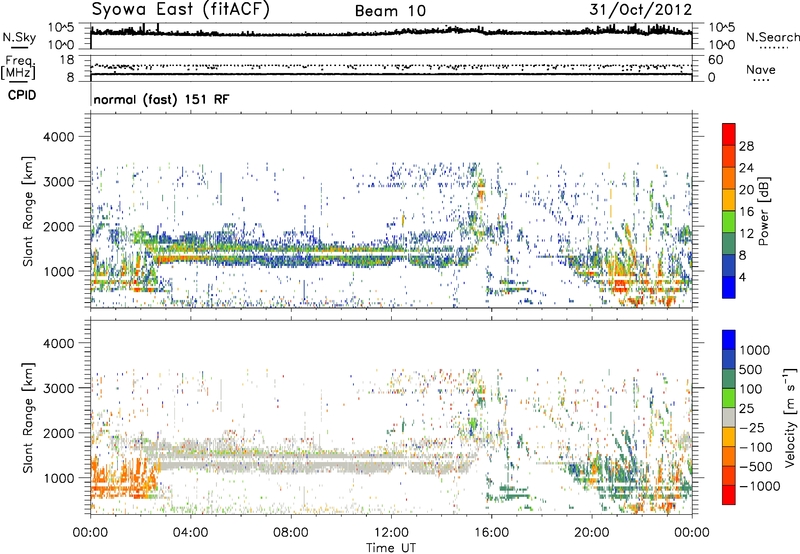Select the '60' tick on the Nave axis

coord(716,60)
